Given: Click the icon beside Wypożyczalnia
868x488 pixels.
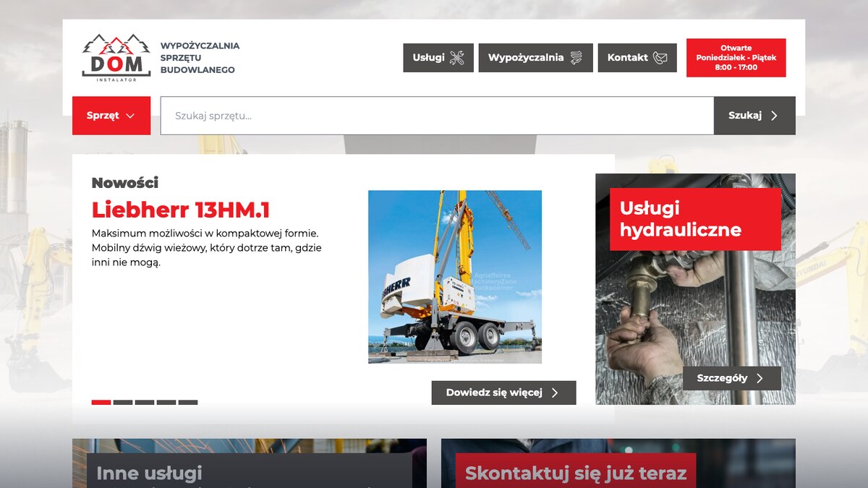Looking at the screenshot, I should (576, 58).
